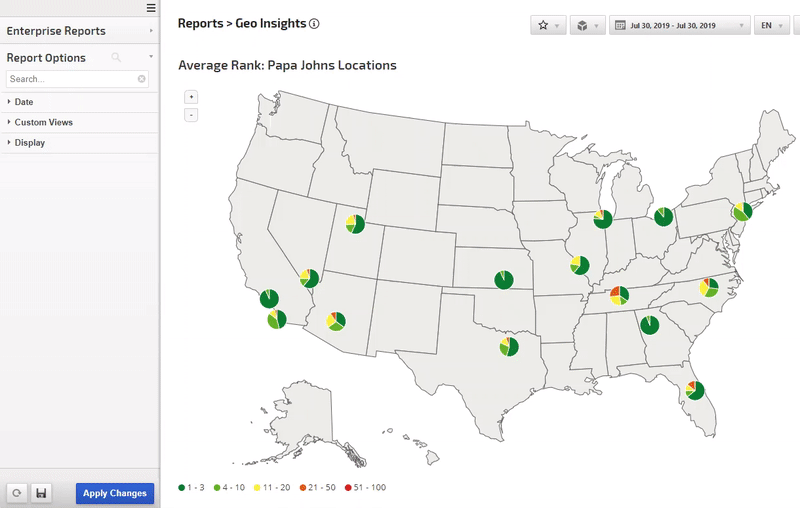This screenshot has height=508, width=800.
Task: Click the refresh icon in the bottom-left
Action: [x=17, y=493]
